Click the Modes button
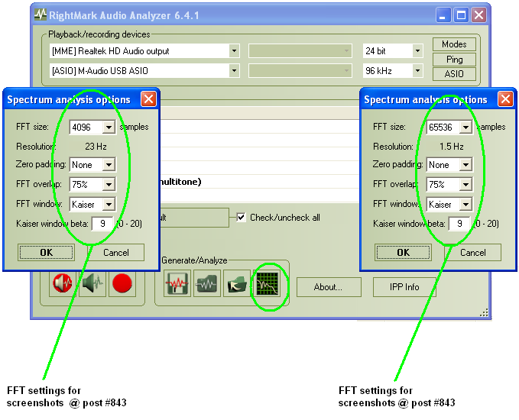The width and height of the screenshot is (519, 420). pos(454,44)
